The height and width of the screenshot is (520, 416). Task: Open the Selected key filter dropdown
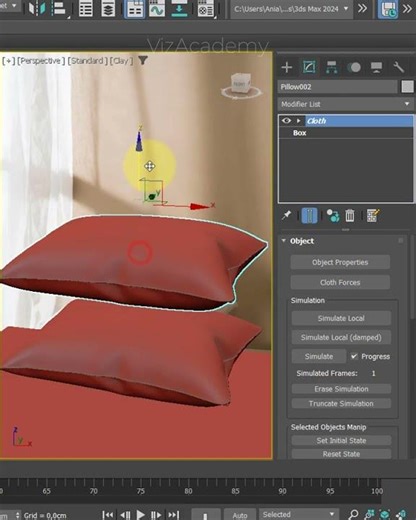[299, 515]
